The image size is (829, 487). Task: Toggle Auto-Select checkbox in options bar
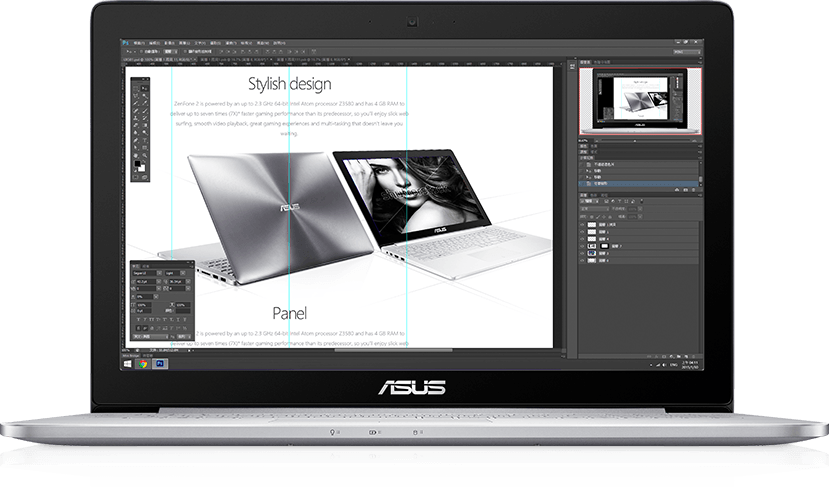141,51
